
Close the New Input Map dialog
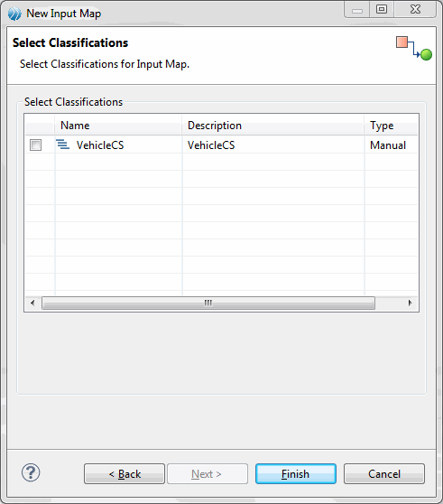pyautogui.click(x=415, y=9)
